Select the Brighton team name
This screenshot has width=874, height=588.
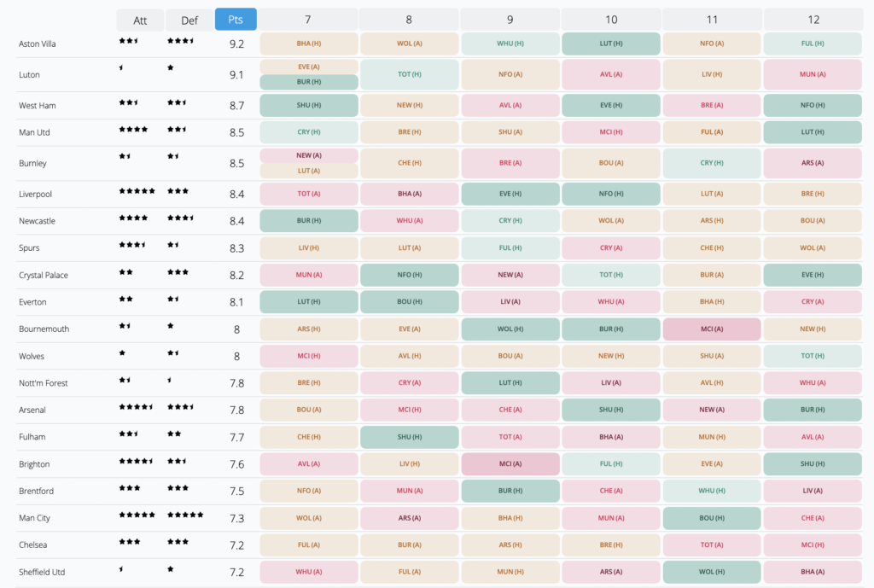click(x=34, y=463)
